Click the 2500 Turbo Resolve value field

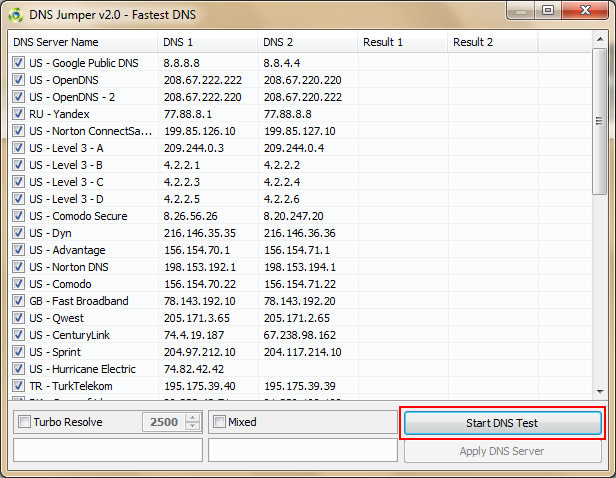coord(164,422)
